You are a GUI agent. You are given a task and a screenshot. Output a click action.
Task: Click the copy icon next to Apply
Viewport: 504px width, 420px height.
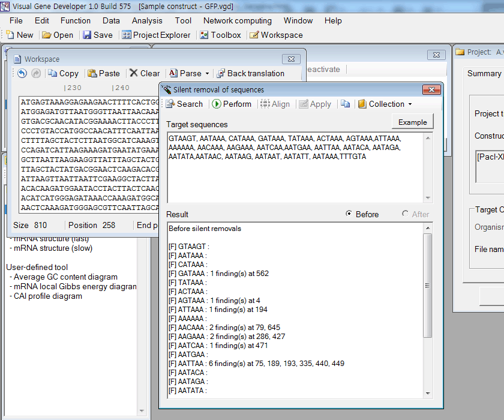(x=345, y=104)
